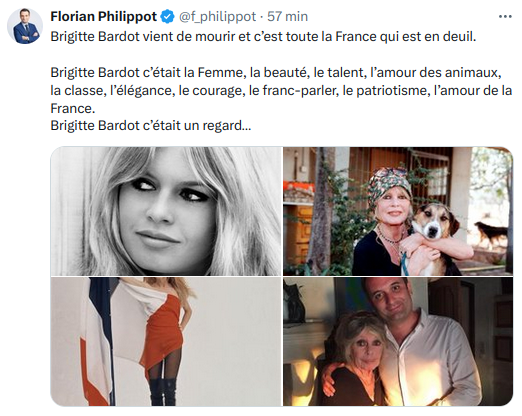522x416 pixels.
Task: Open the black-and-white portrait photo
Action: [x=166, y=211]
